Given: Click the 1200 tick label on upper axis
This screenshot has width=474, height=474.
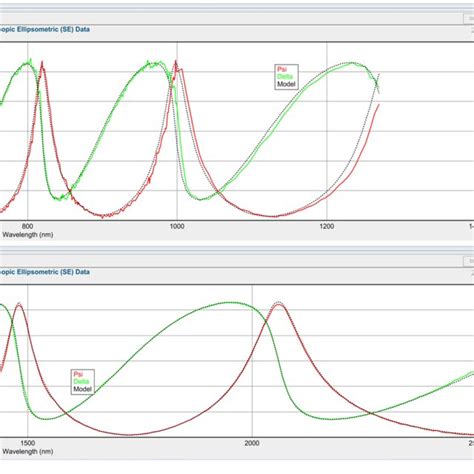Looking at the screenshot, I should (x=327, y=227).
